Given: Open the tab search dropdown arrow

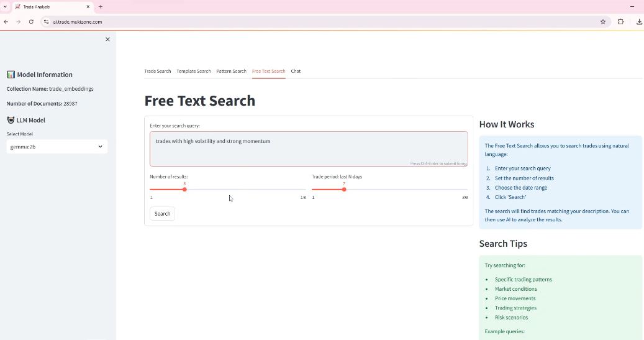Looking at the screenshot, I should pyautogui.click(x=5, y=7).
